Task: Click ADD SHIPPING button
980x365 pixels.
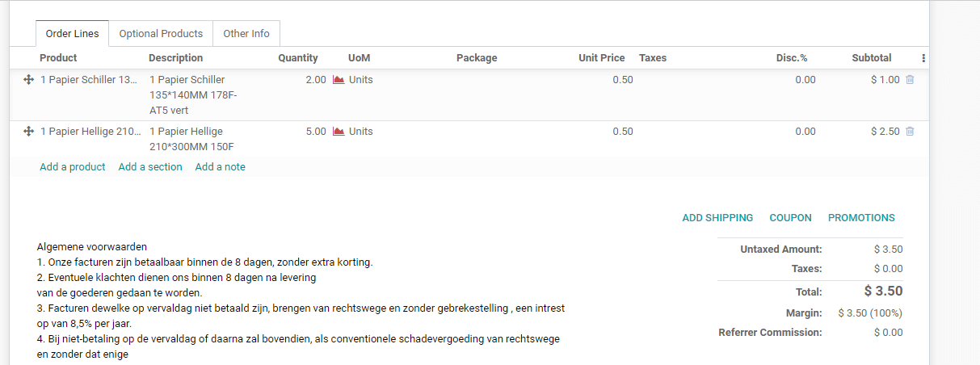Action: [x=717, y=218]
